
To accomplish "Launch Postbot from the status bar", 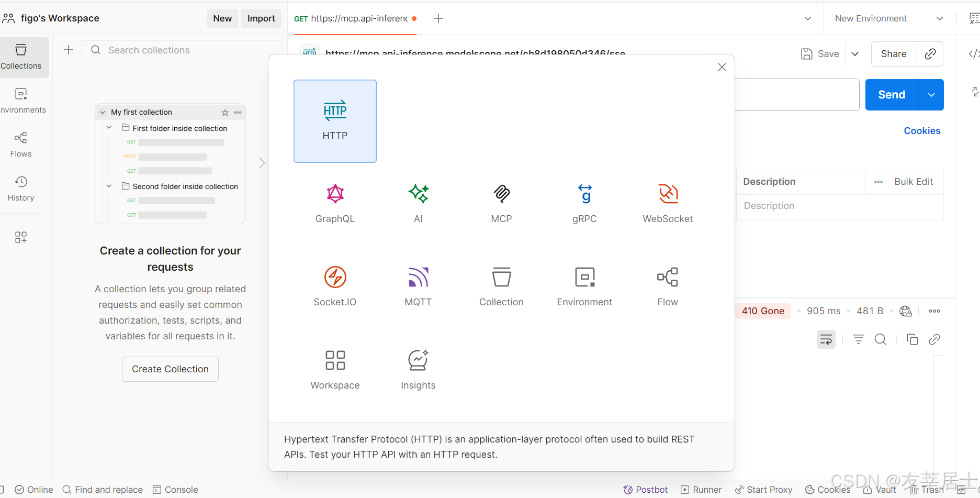I will tap(646, 490).
